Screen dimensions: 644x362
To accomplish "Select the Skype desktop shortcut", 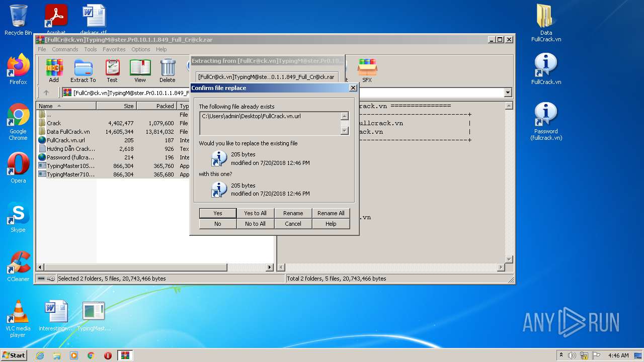I will 18,217.
